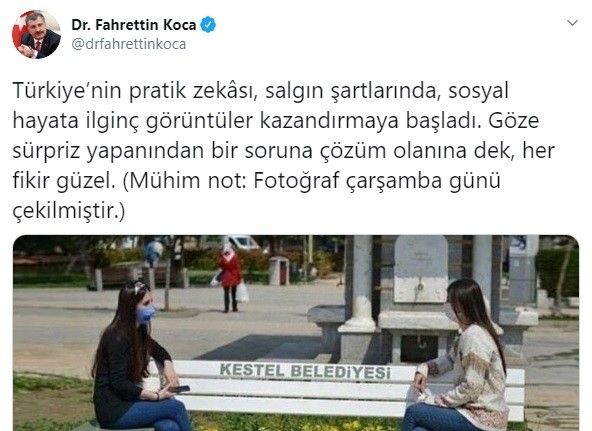Click the tweet text starting with Türkiye'nin
The width and height of the screenshot is (592, 431).
tap(283, 150)
